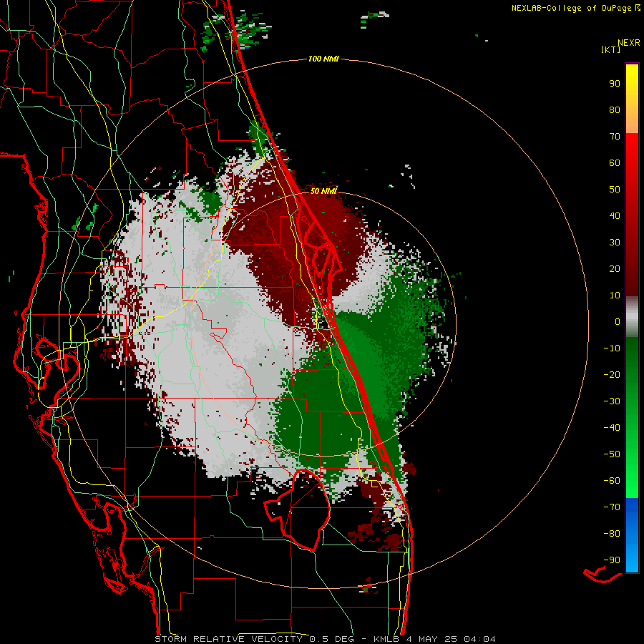Click the -90 value on velocity scale

[x=612, y=560]
